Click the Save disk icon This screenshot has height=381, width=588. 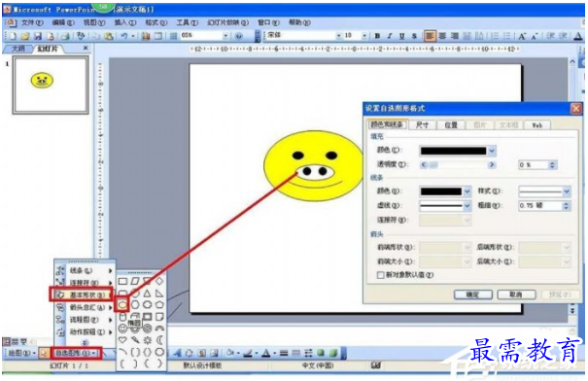point(38,36)
